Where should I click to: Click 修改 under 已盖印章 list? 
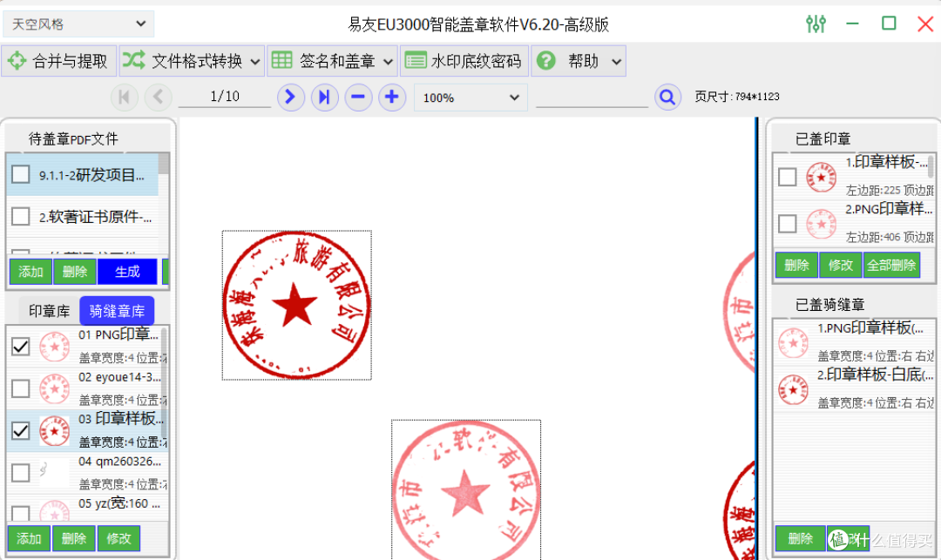pyautogui.click(x=841, y=265)
